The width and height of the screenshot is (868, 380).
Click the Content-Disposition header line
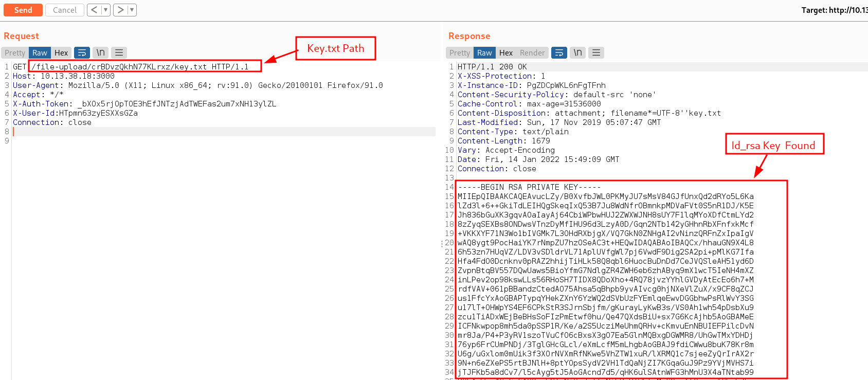coord(589,113)
